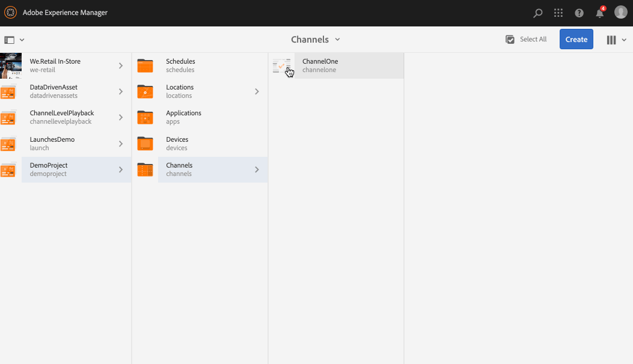Open the search magnifier icon
This screenshot has width=633, height=364.
(x=538, y=13)
